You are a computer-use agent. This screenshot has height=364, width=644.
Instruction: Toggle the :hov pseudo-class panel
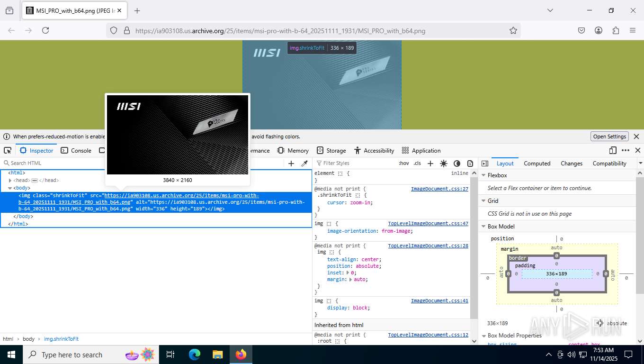[x=403, y=163]
